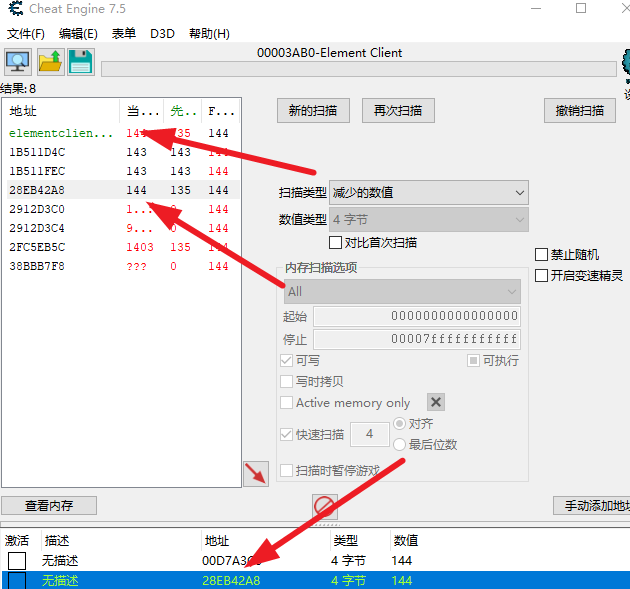Open the D3D menu
This screenshot has width=630, height=589.
point(162,34)
